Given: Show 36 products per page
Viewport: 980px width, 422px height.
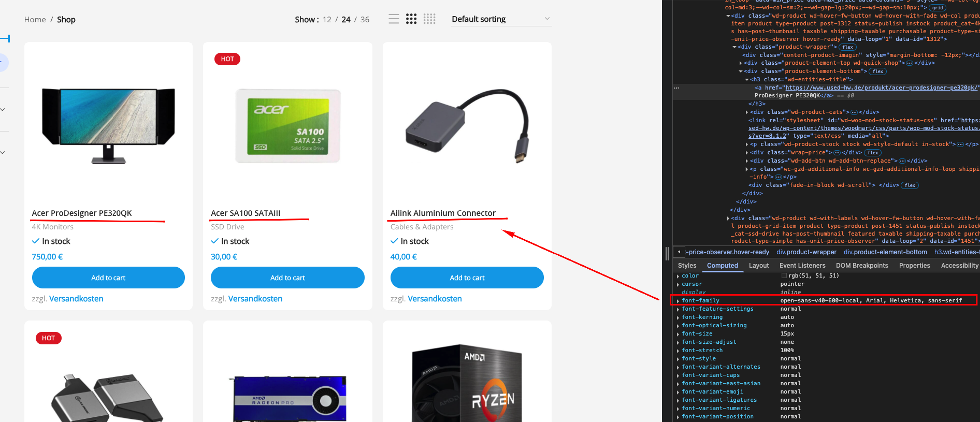Looking at the screenshot, I should tap(365, 20).
